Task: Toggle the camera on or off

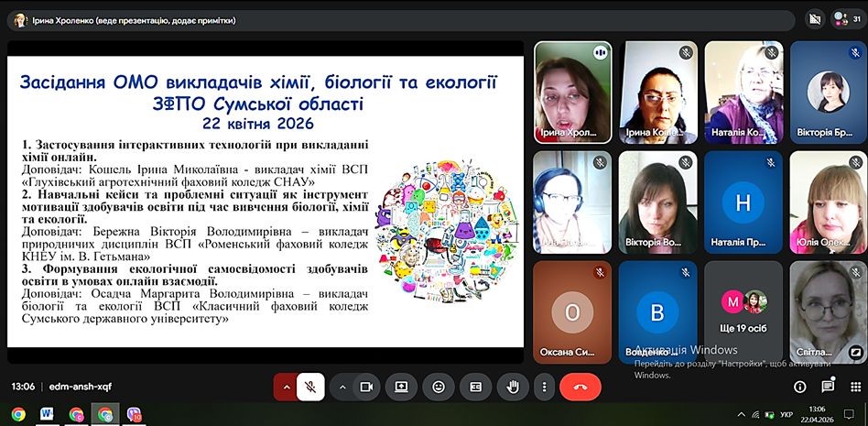Action: [x=367, y=387]
